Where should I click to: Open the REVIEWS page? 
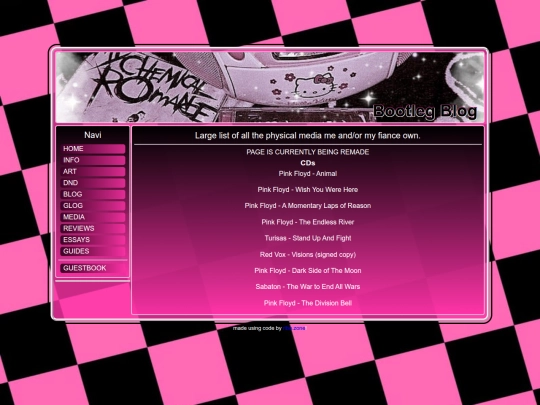(x=93, y=228)
